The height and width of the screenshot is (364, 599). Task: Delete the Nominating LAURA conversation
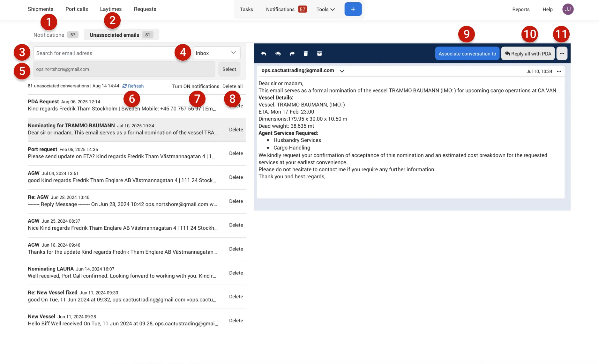[236, 273]
